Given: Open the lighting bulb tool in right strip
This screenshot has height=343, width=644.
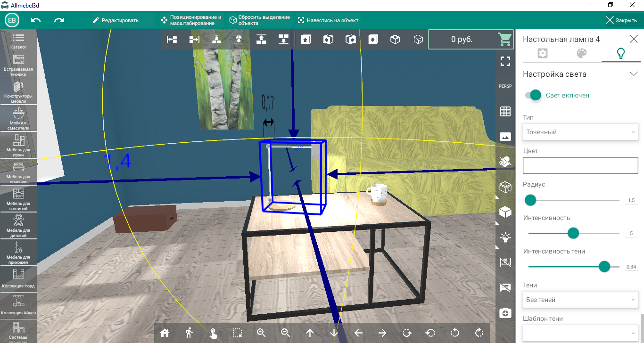Looking at the screenshot, I should tap(505, 237).
